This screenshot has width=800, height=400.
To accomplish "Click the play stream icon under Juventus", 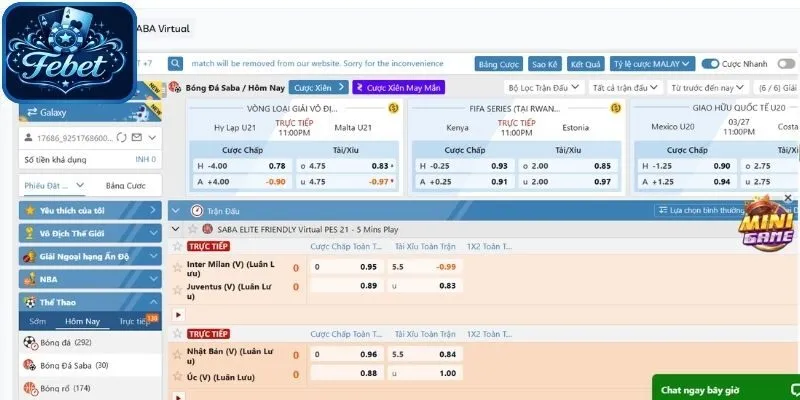I will click(179, 314).
